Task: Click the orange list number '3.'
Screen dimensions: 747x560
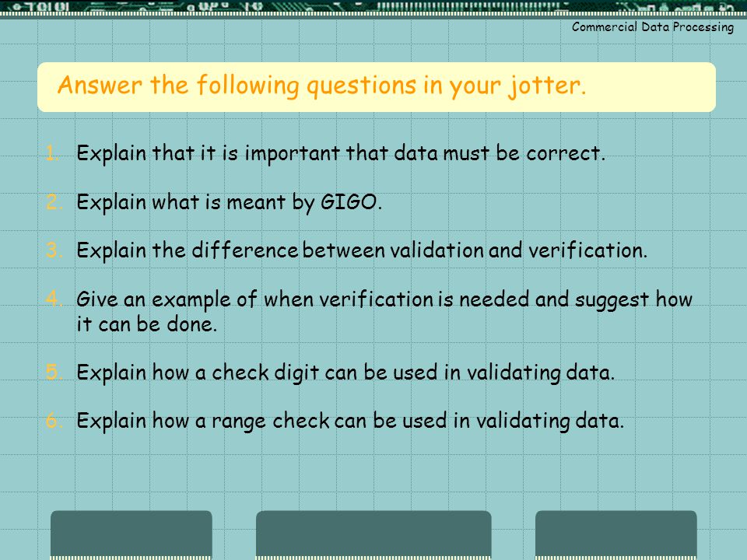Action: click(54, 250)
